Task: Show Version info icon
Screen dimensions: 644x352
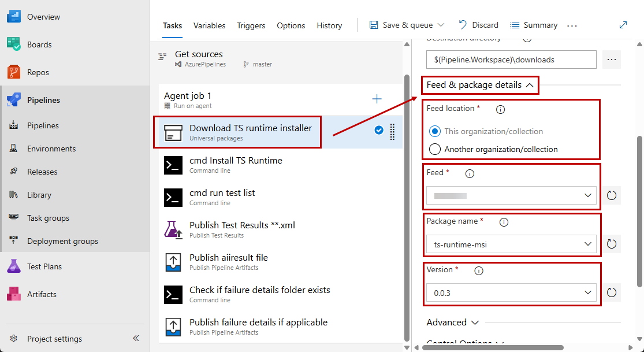Action: coord(478,271)
